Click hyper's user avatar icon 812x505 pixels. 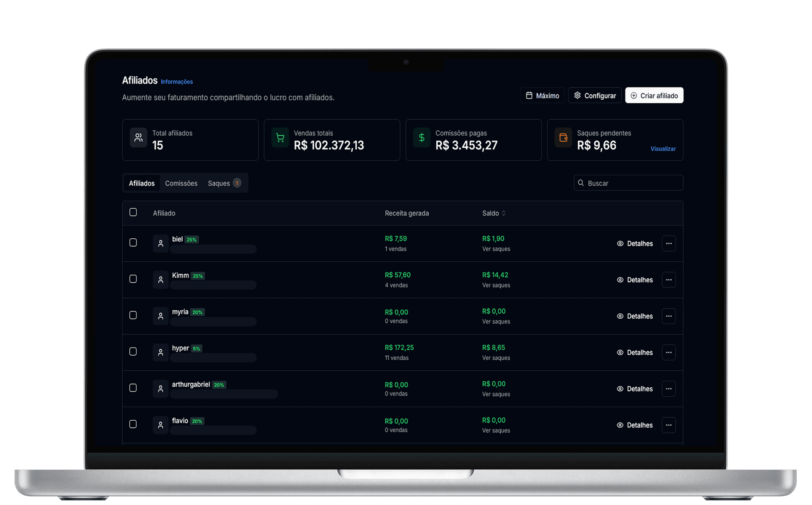point(161,353)
